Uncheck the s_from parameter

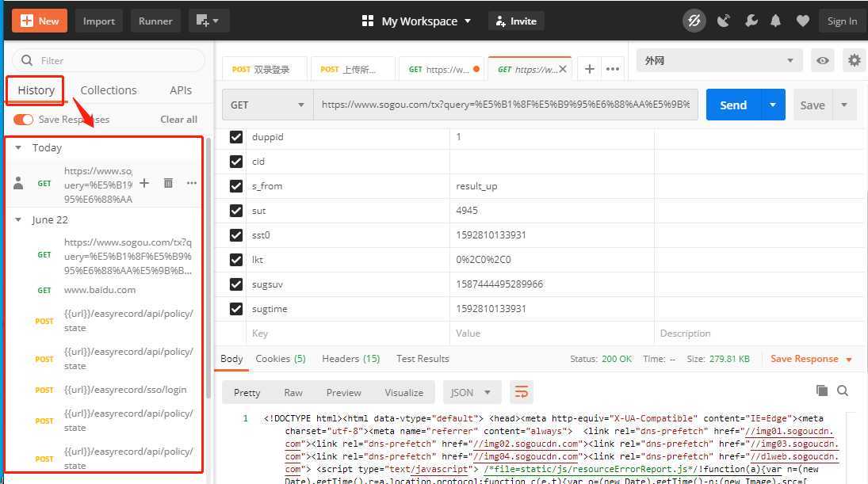tap(236, 186)
